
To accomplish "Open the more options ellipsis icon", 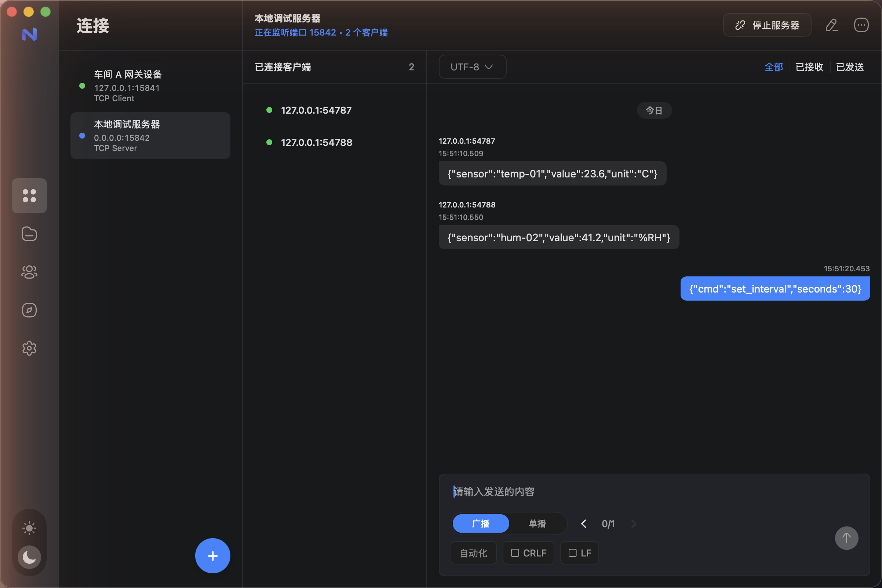I will tap(861, 25).
